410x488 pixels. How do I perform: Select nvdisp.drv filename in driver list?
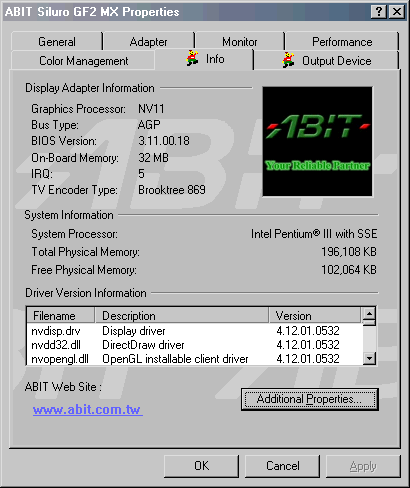56,331
